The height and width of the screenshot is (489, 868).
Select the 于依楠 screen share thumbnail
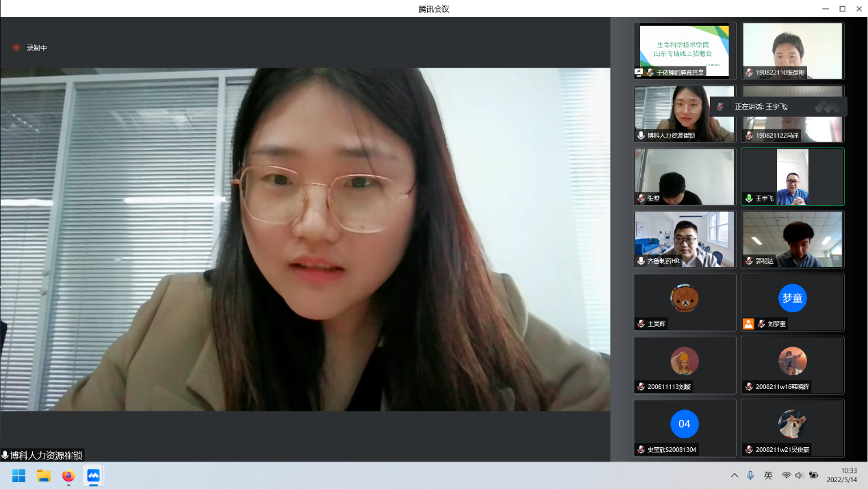[685, 51]
